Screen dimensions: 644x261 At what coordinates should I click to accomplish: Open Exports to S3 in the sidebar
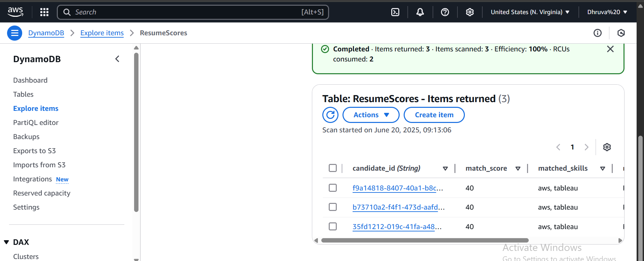pos(34,151)
